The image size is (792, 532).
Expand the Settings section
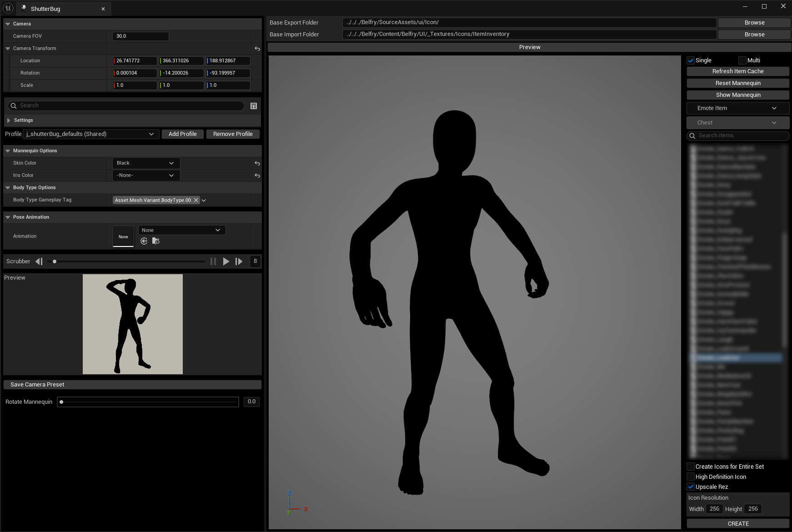point(9,120)
